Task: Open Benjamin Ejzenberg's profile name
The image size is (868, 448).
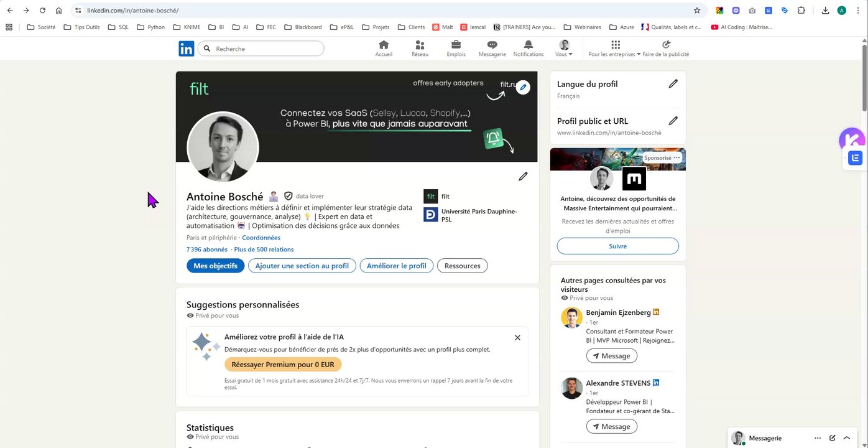Action: pos(618,312)
